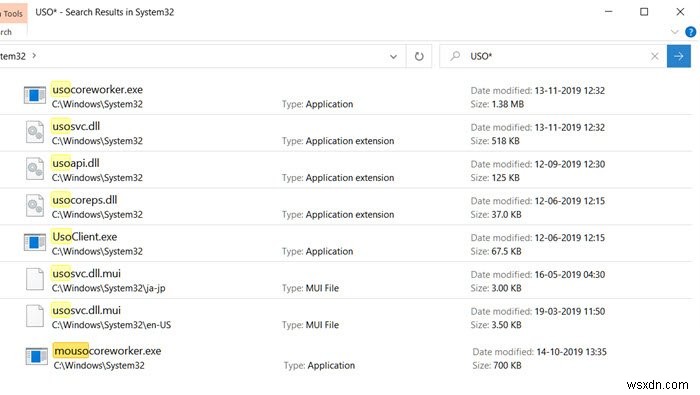Viewport: 700px width, 395px height.
Task: Select the usocoreworker.exe file name
Action: point(97,89)
